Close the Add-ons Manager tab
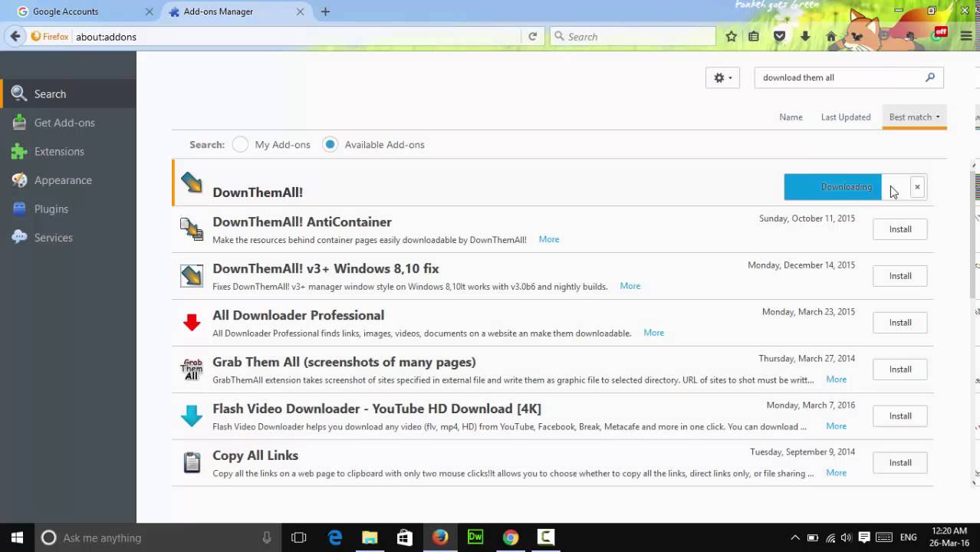Screen dimensions: 980x552 (x=300, y=11)
